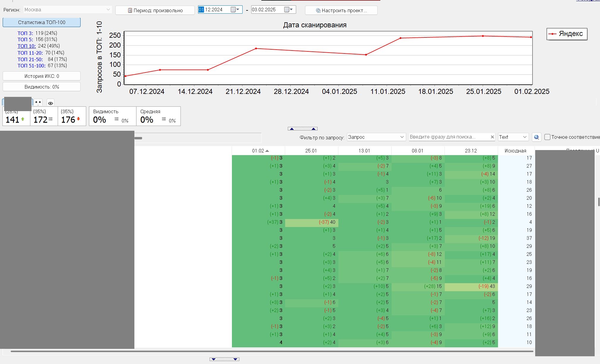Collapse the chart panel with up-arrows splitter

pyautogui.click(x=302, y=129)
